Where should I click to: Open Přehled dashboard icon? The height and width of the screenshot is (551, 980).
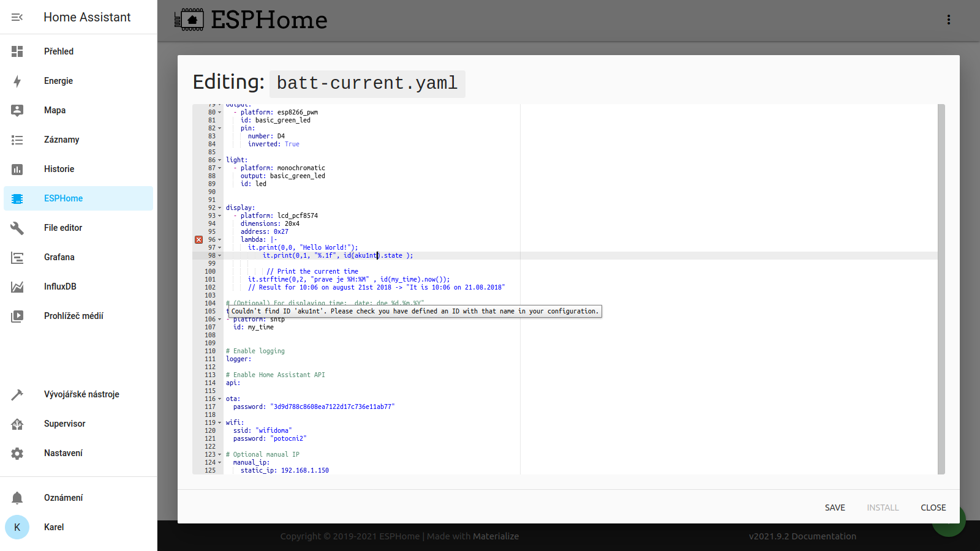pos(17,51)
